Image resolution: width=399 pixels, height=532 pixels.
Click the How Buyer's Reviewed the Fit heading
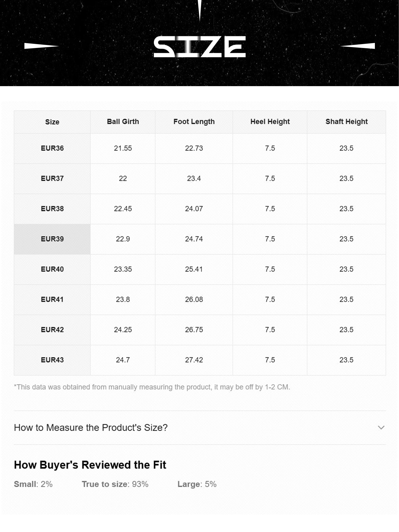point(90,465)
